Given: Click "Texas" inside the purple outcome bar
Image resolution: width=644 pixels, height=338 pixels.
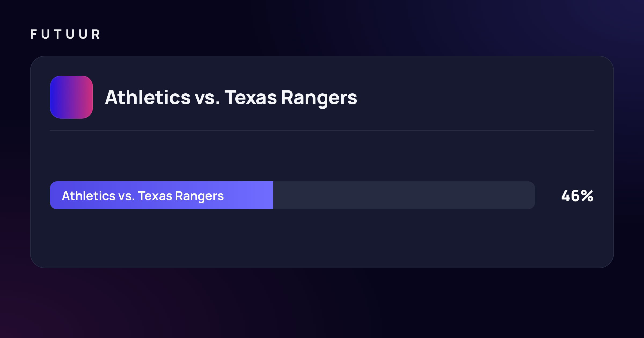Looking at the screenshot, I should (x=155, y=196).
